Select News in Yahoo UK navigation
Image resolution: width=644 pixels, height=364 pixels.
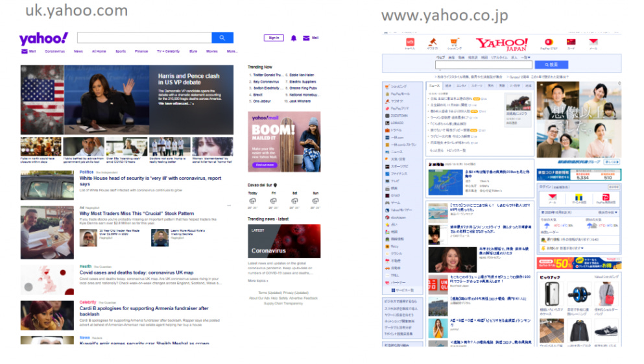78,51
